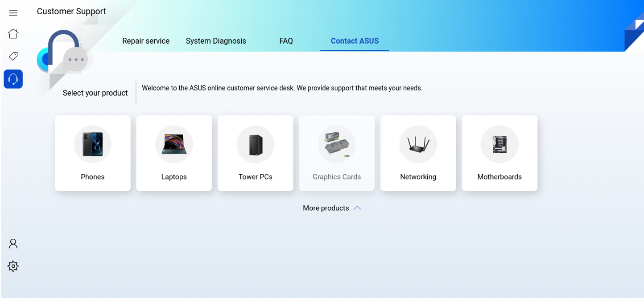Open Settings gear icon
Screen dimensions: 644x298
pos(13,266)
